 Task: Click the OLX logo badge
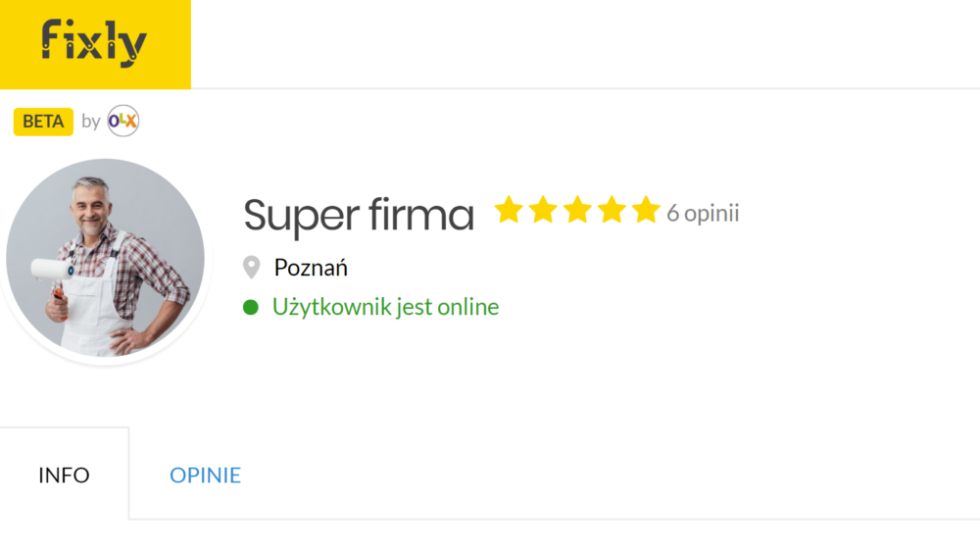pos(122,121)
